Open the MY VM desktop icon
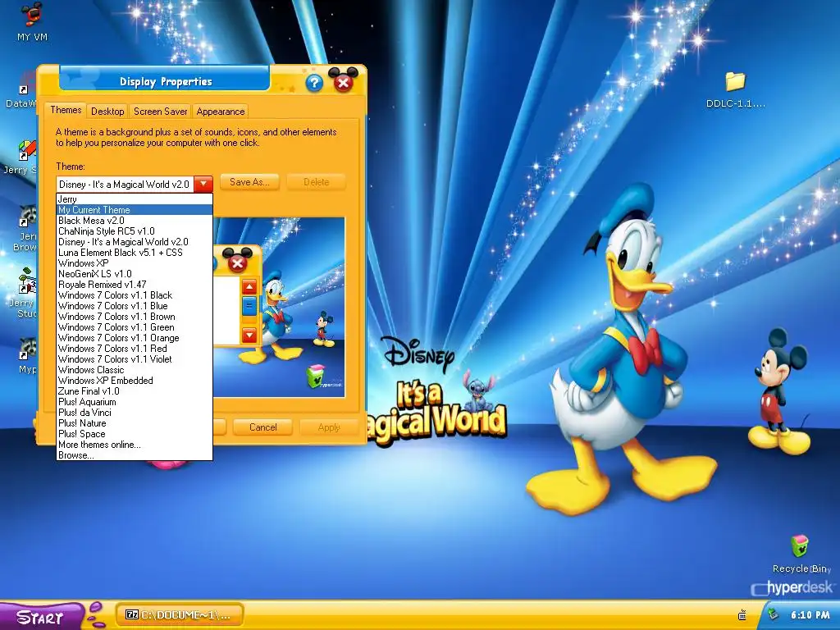Image resolution: width=840 pixels, height=630 pixels. pyautogui.click(x=32, y=22)
